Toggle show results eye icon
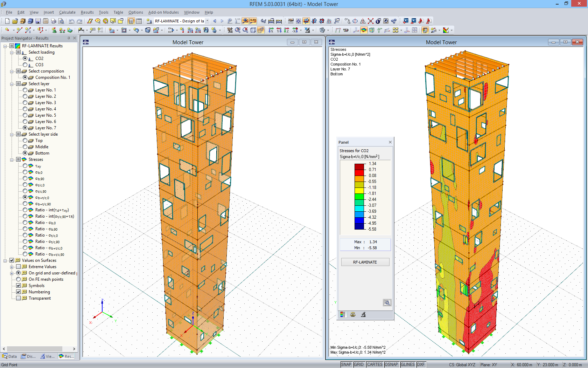 [245, 21]
